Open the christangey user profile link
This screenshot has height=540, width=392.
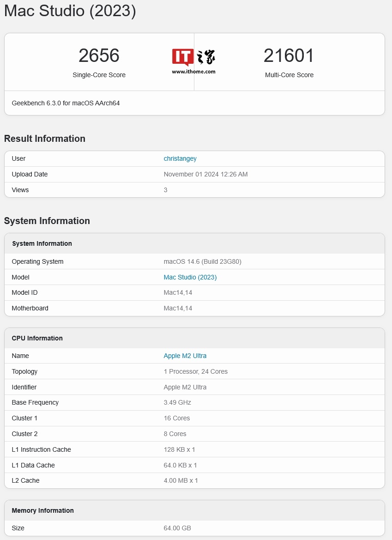click(180, 158)
